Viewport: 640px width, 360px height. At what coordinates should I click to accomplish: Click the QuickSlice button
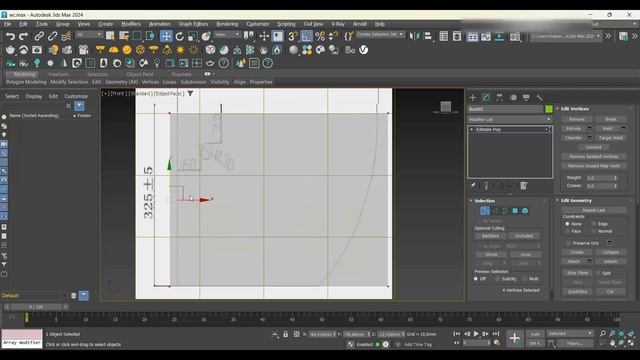coord(577,291)
